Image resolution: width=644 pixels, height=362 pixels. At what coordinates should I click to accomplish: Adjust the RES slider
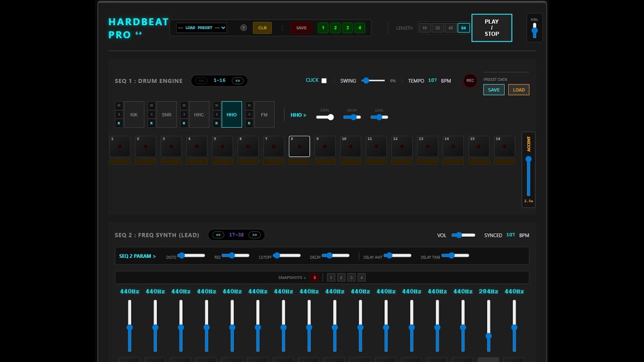235,255
